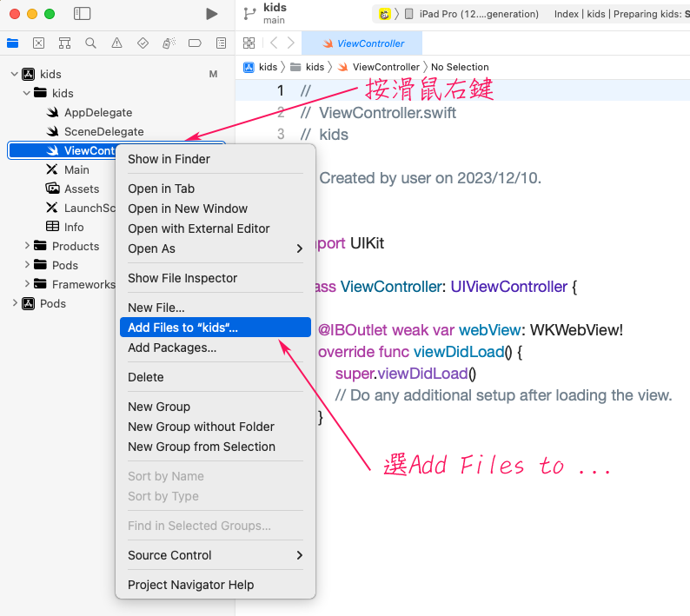Open the Debug navigator spray icon
690x616 pixels.
pos(169,43)
